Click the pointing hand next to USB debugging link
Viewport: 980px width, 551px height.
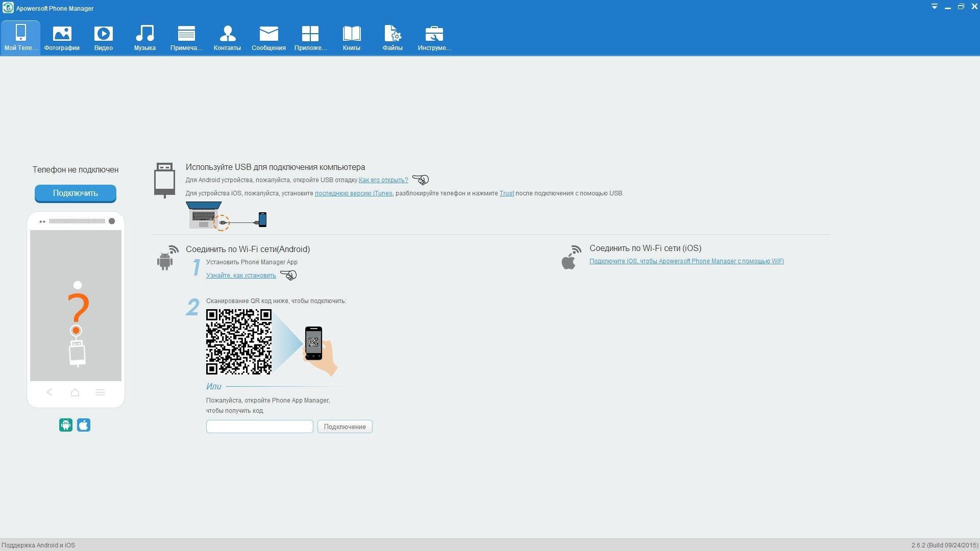click(421, 180)
